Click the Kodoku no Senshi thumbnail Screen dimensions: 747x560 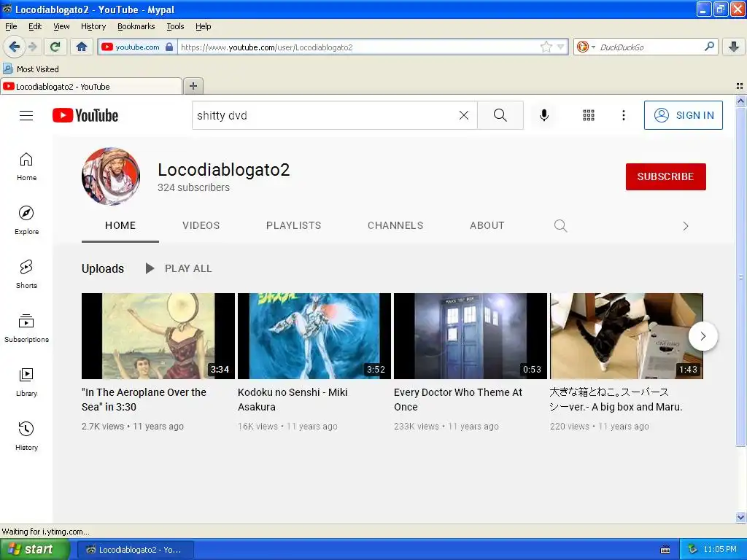[314, 336]
